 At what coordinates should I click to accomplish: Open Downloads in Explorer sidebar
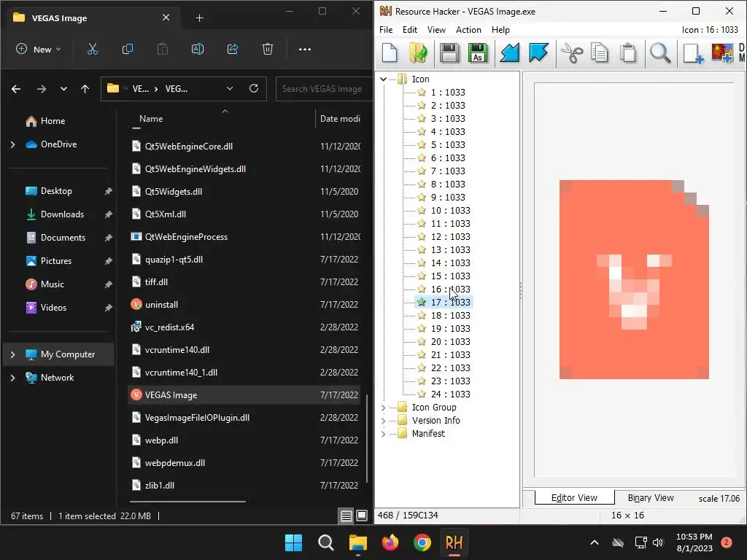coord(63,214)
